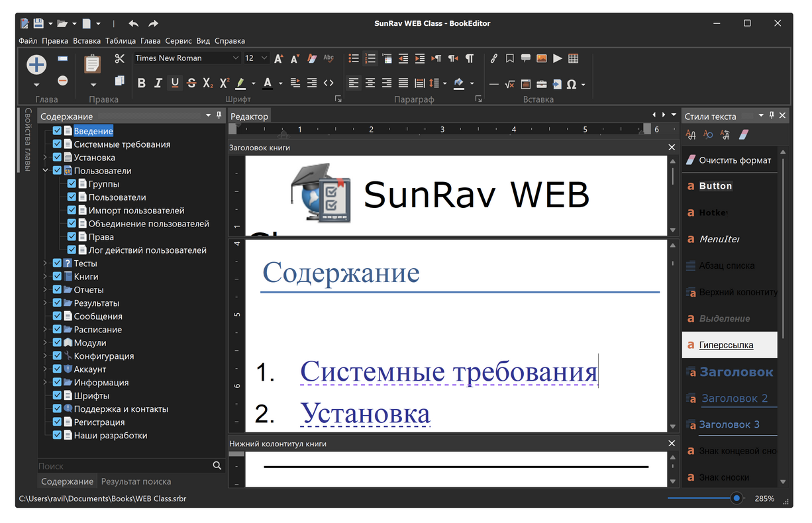
Task: Apply the Заголовок 2 style
Action: (x=729, y=399)
